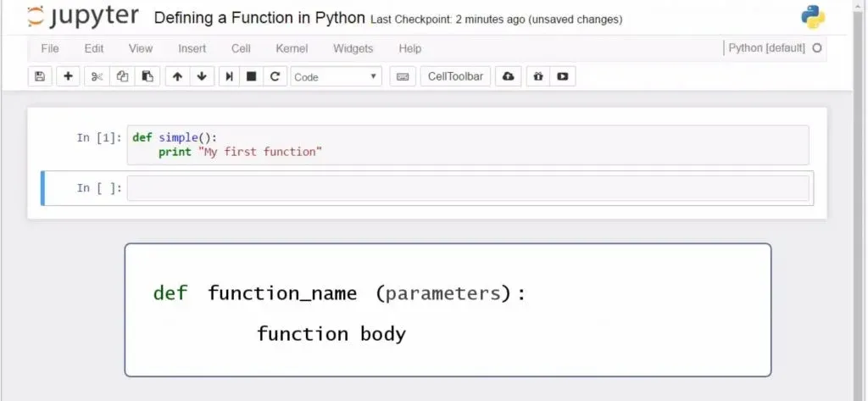This screenshot has width=868, height=401.
Task: Click the CellToolbar button
Action: [455, 76]
